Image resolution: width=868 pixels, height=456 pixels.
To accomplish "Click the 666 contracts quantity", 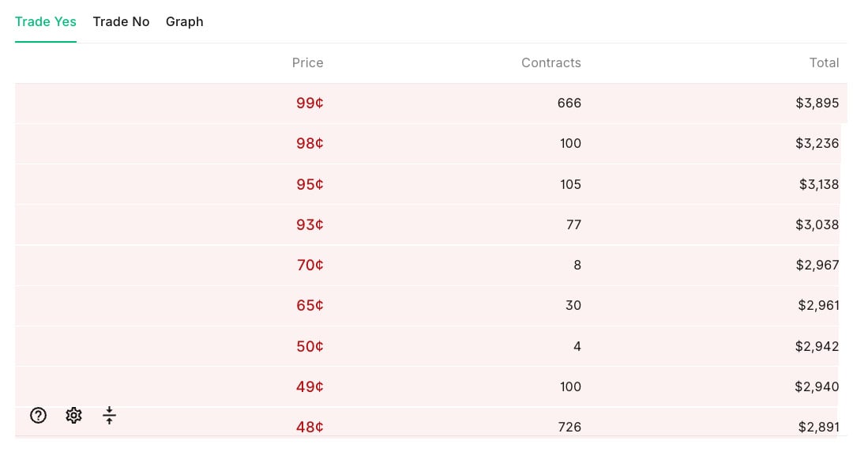I will (569, 103).
